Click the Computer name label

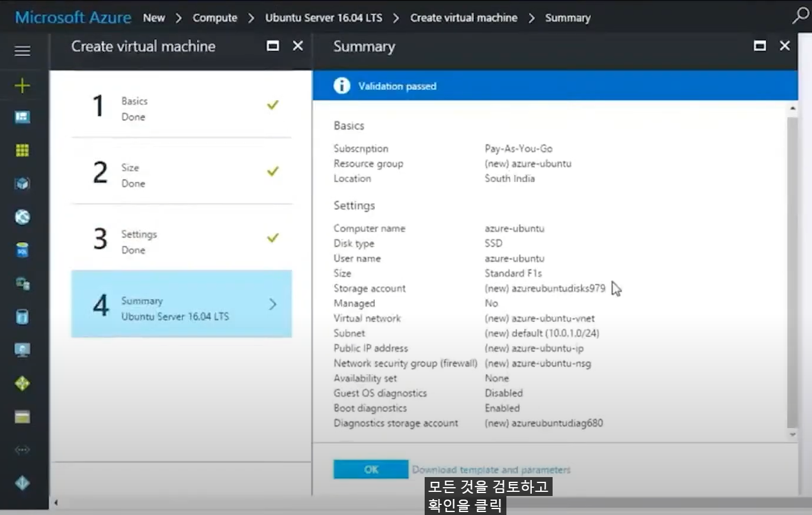point(370,228)
